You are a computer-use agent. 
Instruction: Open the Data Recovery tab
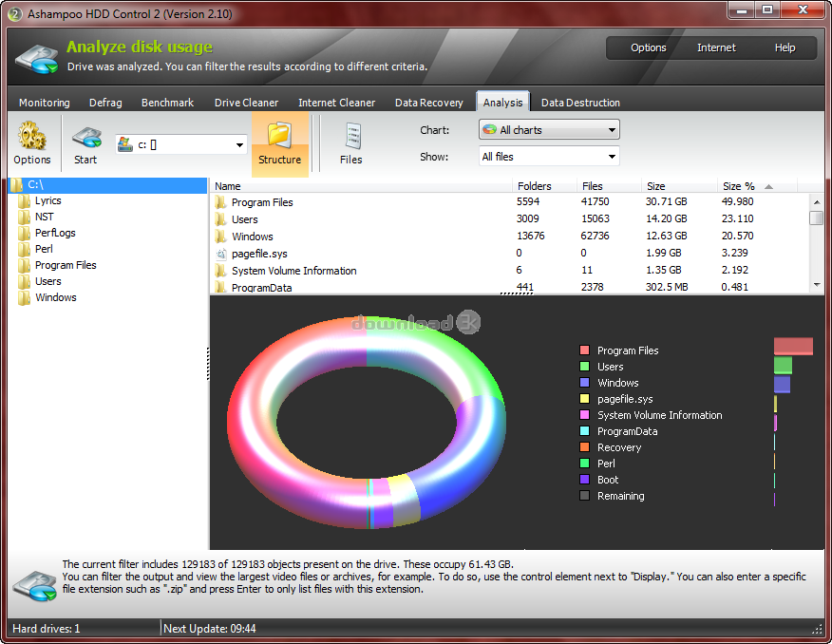tap(428, 103)
